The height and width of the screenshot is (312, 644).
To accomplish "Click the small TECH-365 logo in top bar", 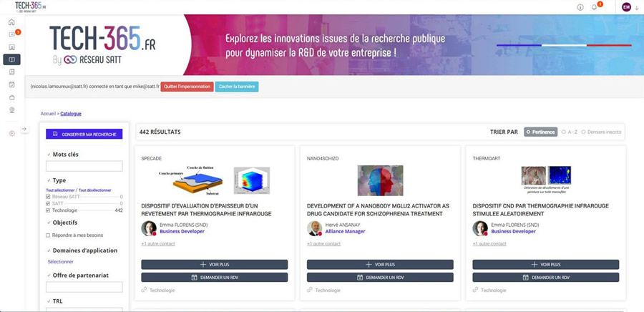I will pyautogui.click(x=31, y=6).
